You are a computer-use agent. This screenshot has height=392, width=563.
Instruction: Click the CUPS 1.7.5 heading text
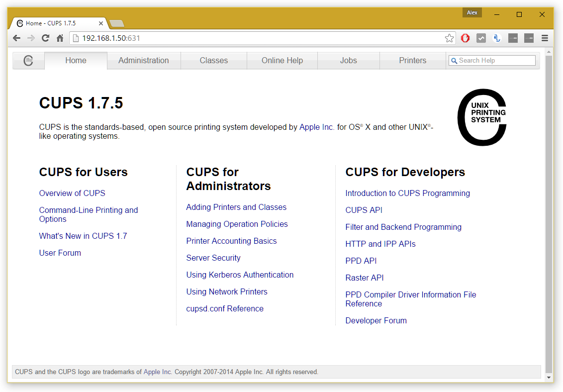click(x=81, y=103)
